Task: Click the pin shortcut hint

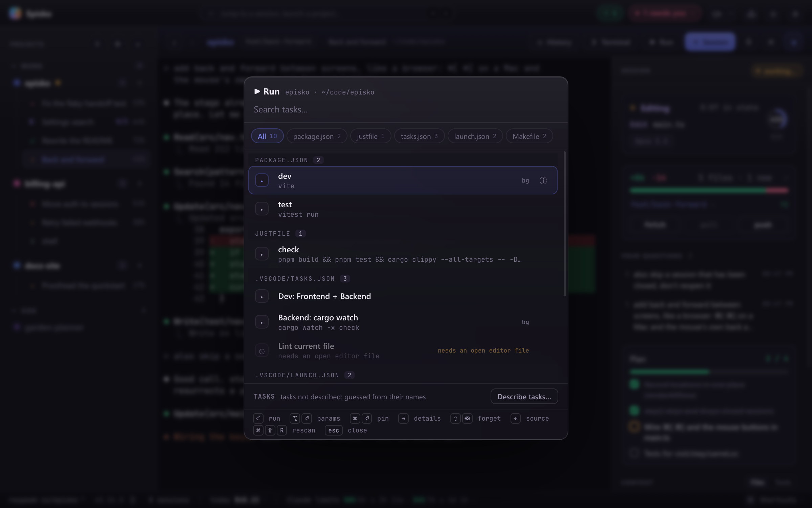Action: (x=369, y=419)
